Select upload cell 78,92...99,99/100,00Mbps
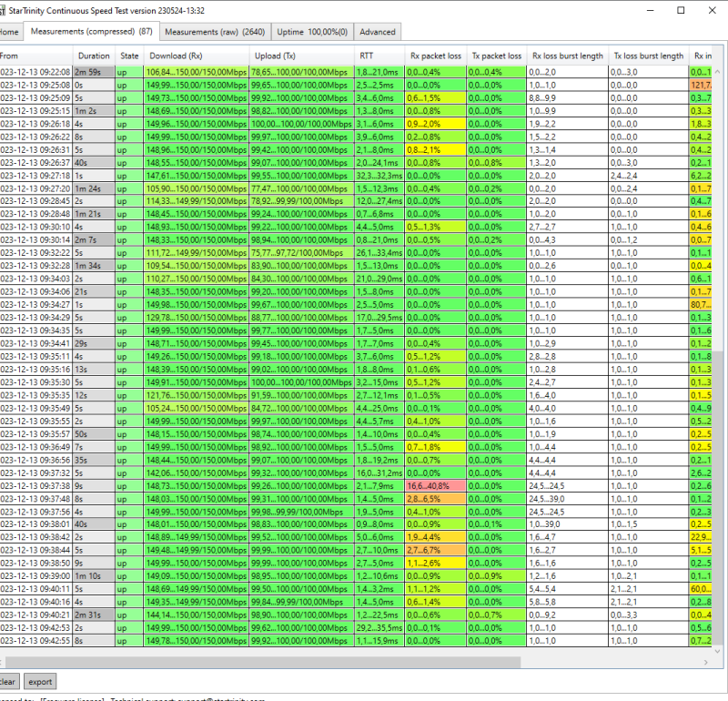This screenshot has width=728, height=701. [302, 201]
